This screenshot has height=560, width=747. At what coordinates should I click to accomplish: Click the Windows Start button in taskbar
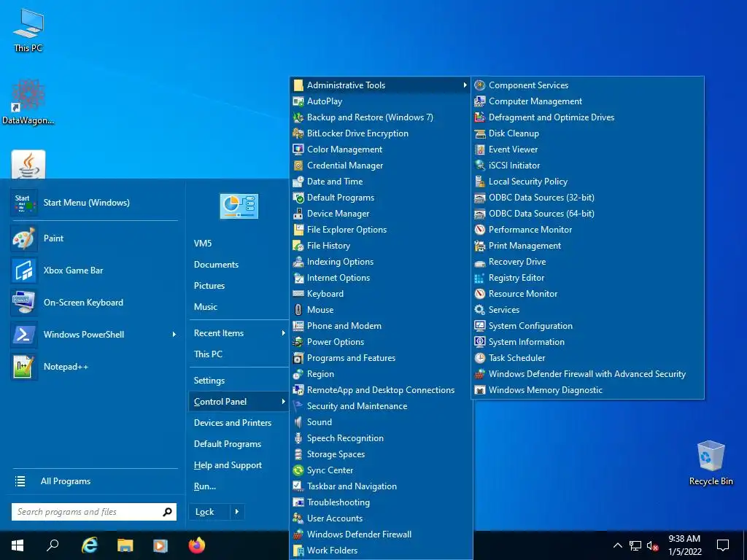18,545
